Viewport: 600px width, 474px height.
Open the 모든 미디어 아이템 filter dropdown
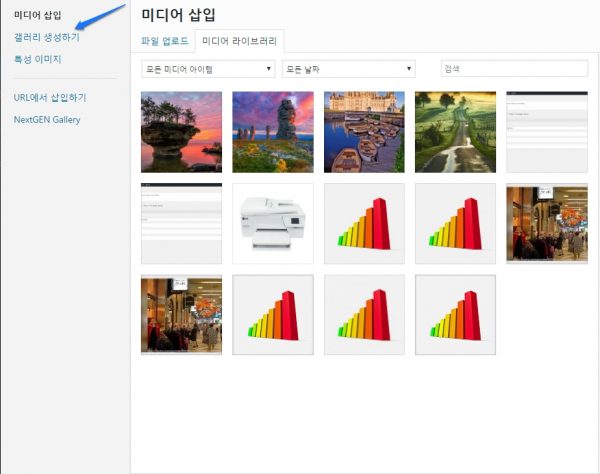[208, 69]
